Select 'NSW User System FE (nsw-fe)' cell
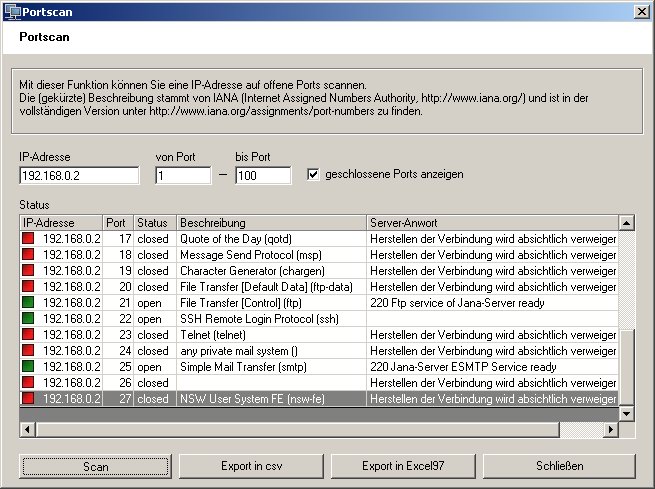 pos(272,399)
